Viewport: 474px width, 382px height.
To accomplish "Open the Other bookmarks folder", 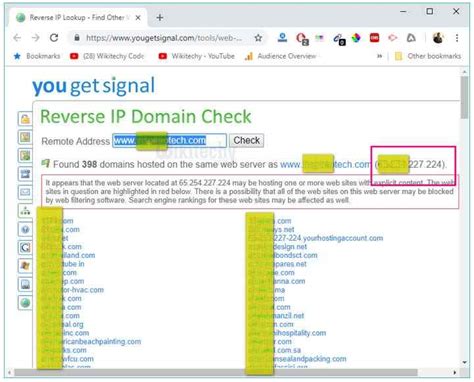I will [428, 56].
